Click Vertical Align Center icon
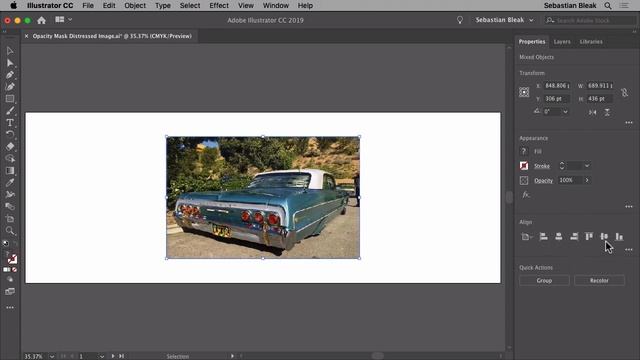The width and height of the screenshot is (640, 360). tap(604, 236)
